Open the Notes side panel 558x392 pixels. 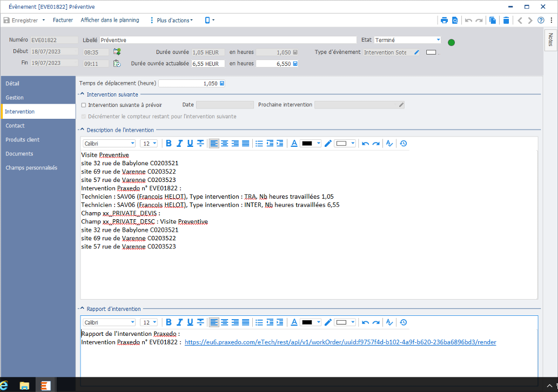coord(550,40)
